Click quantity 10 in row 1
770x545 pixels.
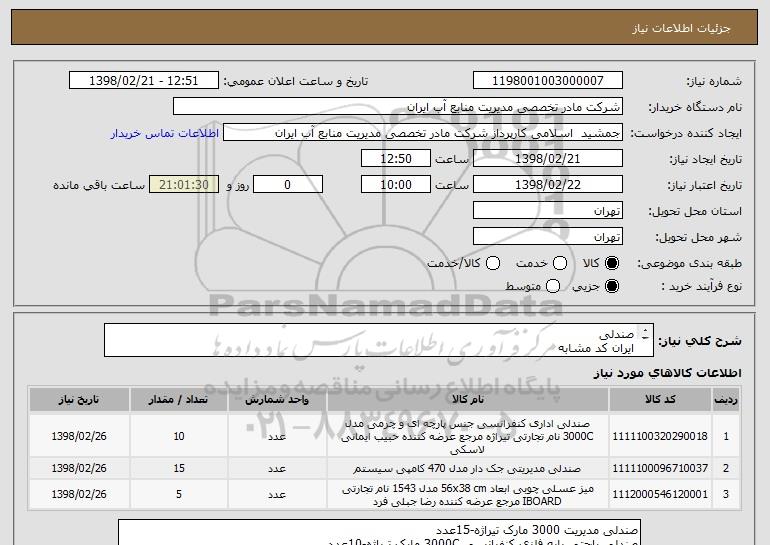[x=179, y=436]
